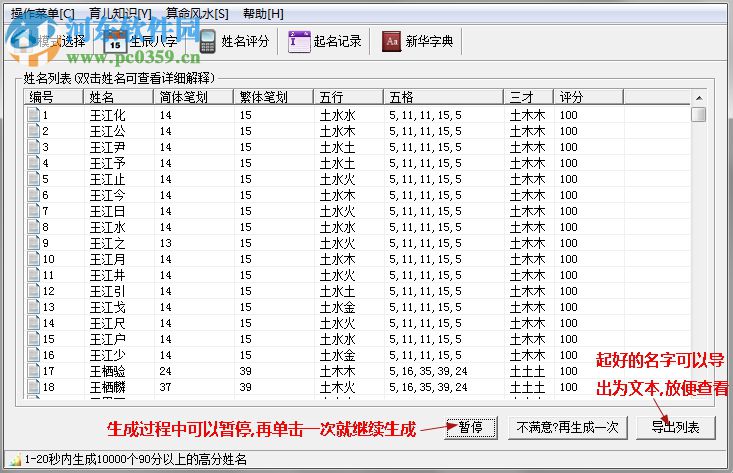Image resolution: width=733 pixels, height=473 pixels.
Task: Click document icon of row 8
Action: (x=33, y=227)
